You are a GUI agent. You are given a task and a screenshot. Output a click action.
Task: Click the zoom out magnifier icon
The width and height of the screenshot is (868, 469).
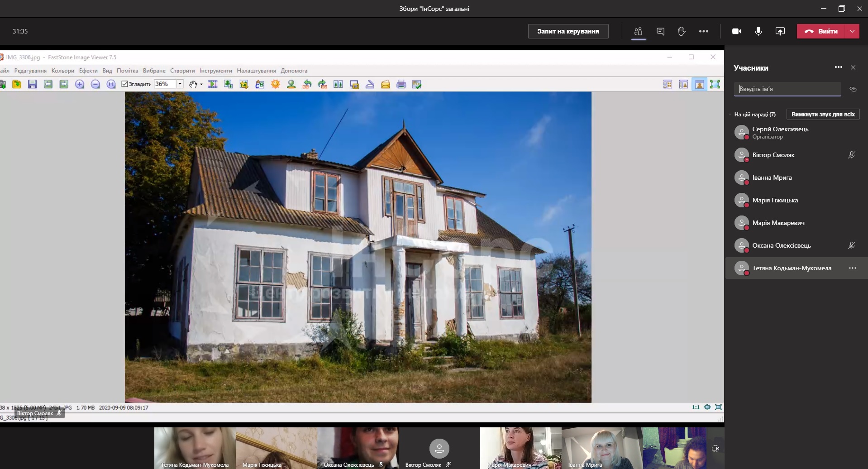95,84
